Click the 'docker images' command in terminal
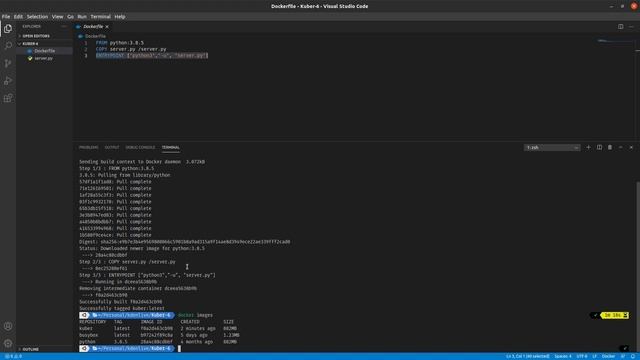Image resolution: width=640 pixels, height=360 pixels. tap(195, 315)
